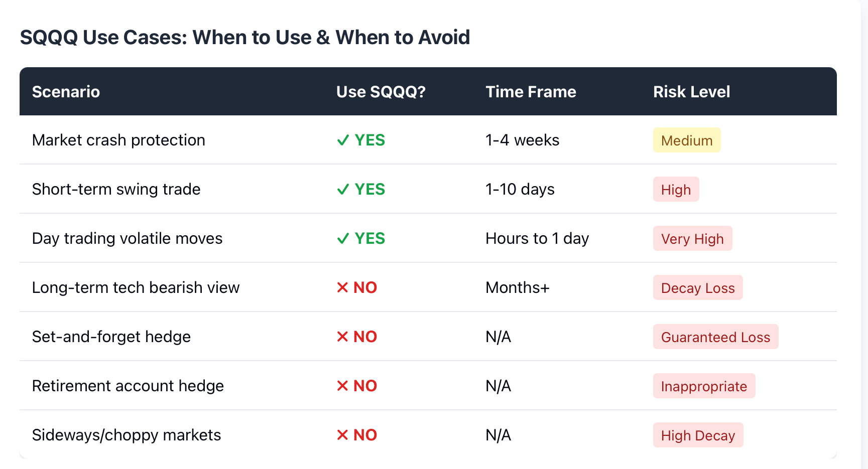Click the Guaranteed Loss badge
This screenshot has width=868, height=469.
(715, 337)
